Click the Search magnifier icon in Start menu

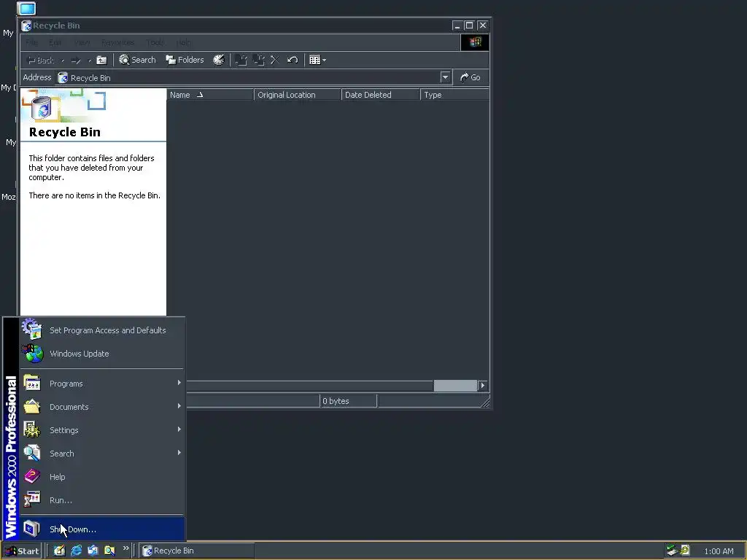coord(32,453)
